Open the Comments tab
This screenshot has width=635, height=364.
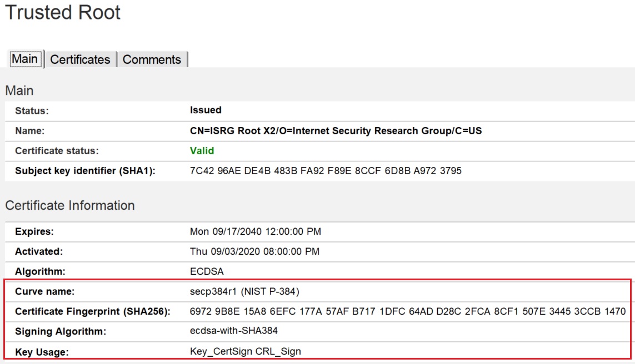tap(153, 59)
